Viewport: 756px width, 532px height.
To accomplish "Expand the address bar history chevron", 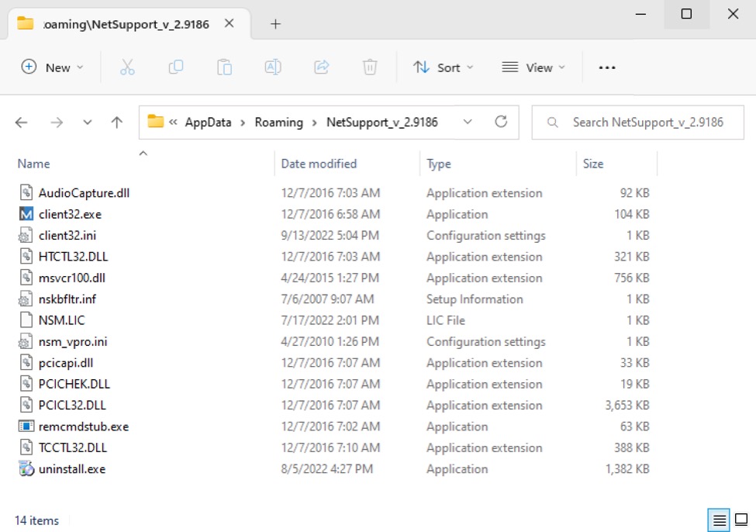I will point(467,122).
